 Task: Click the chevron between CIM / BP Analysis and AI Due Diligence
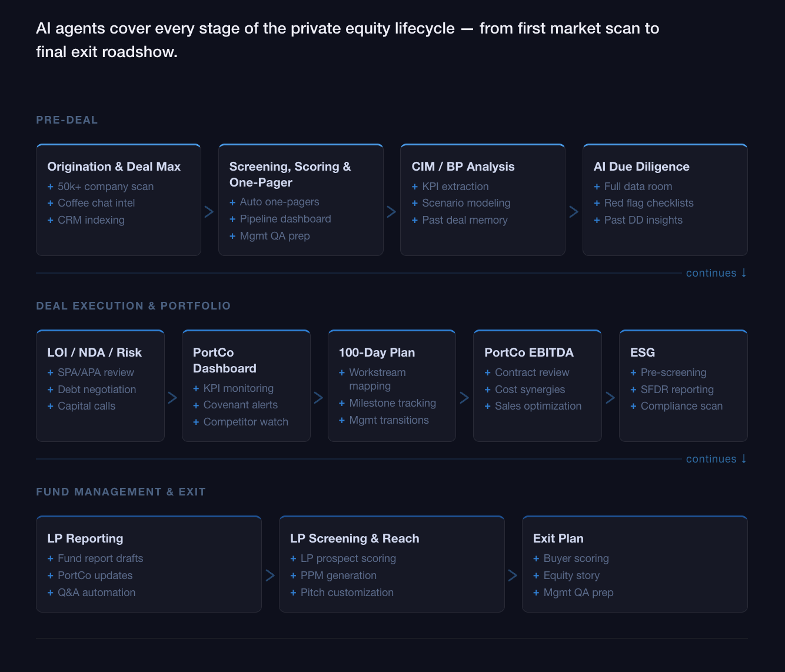[574, 212]
